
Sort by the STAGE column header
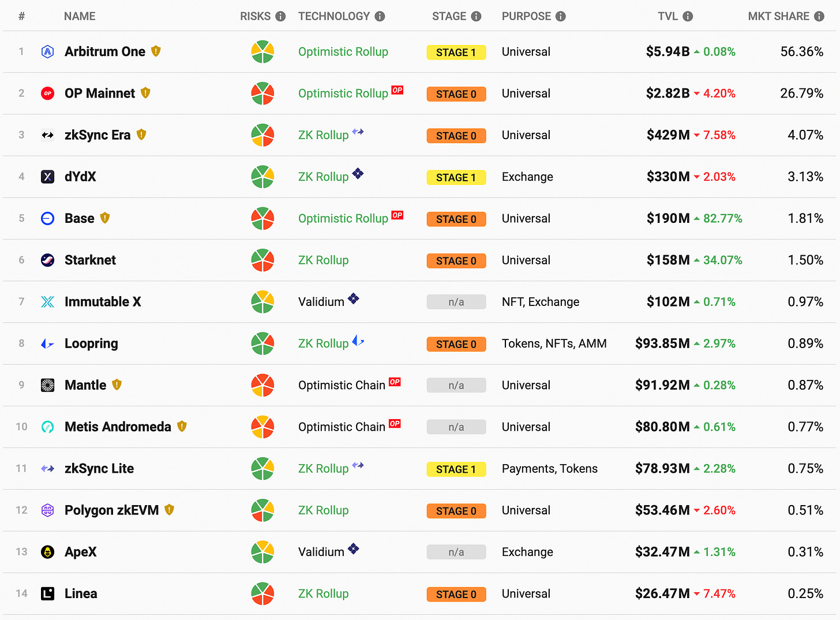point(449,16)
